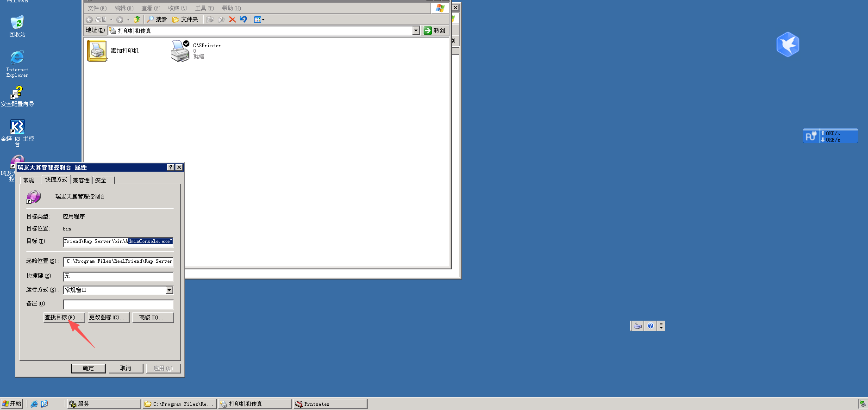Expand the Forward history dropdown arrow
868x410 pixels.
point(128,19)
